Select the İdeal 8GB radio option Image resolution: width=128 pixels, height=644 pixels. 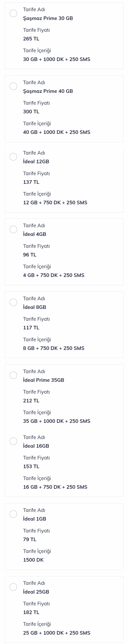coord(13,302)
